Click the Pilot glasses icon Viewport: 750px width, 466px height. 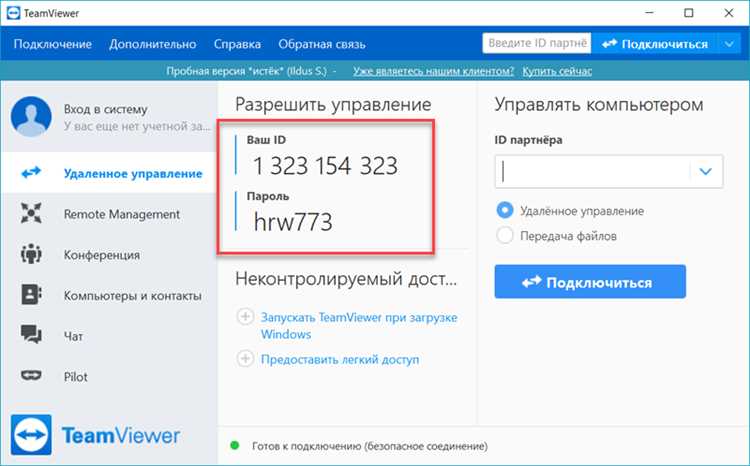(x=31, y=376)
